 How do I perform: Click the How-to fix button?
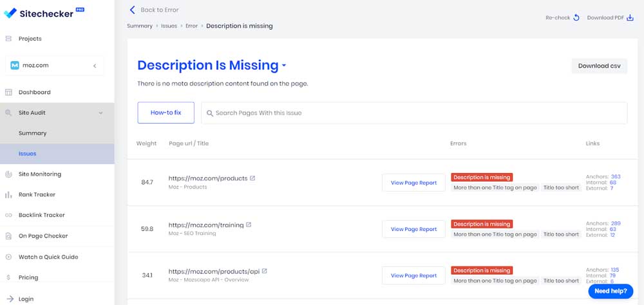click(166, 113)
